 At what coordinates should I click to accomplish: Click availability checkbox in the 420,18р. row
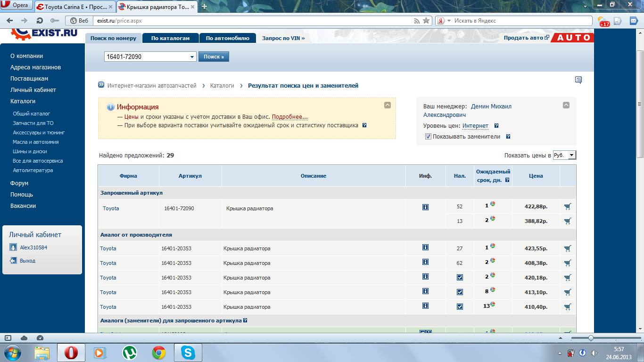(x=460, y=278)
